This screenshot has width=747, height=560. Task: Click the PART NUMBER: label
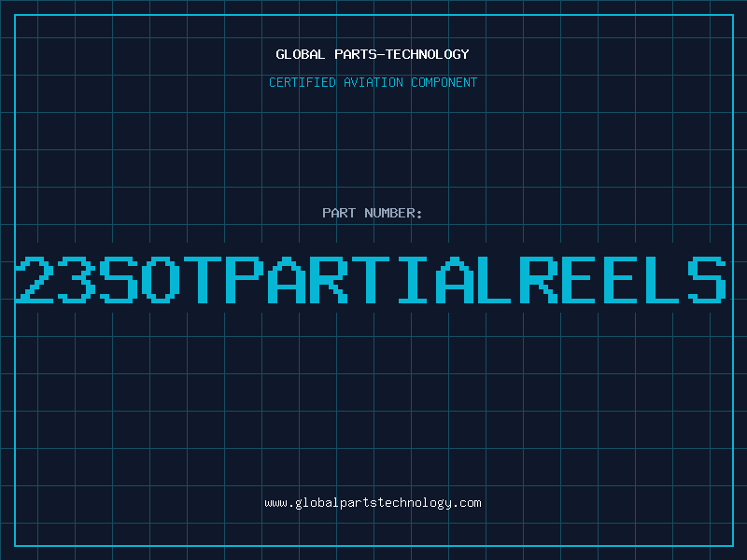tap(373, 213)
